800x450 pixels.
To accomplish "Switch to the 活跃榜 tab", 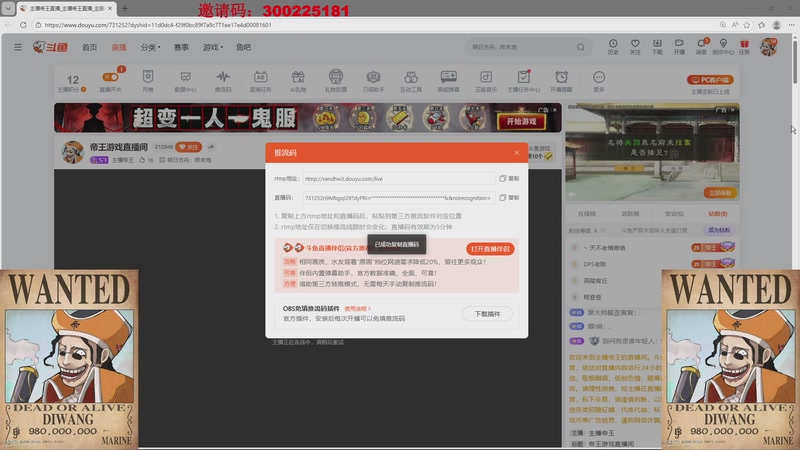I will click(x=630, y=214).
